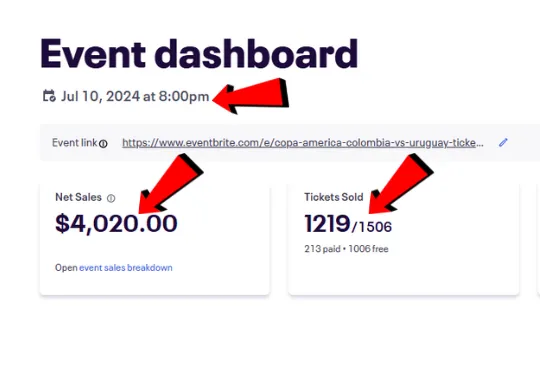This screenshot has height=371, width=540.
Task: Click the partially visible card after Tickets Sold
Action: (x=538, y=239)
